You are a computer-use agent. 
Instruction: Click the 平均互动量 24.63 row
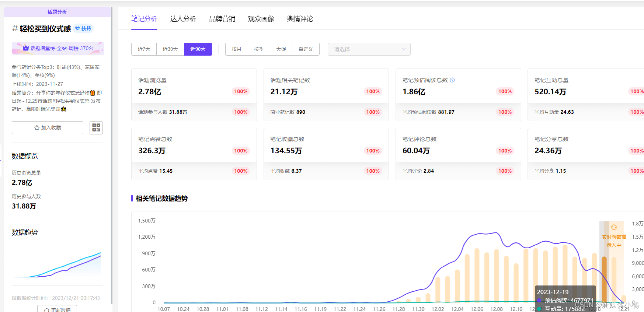(x=586, y=112)
